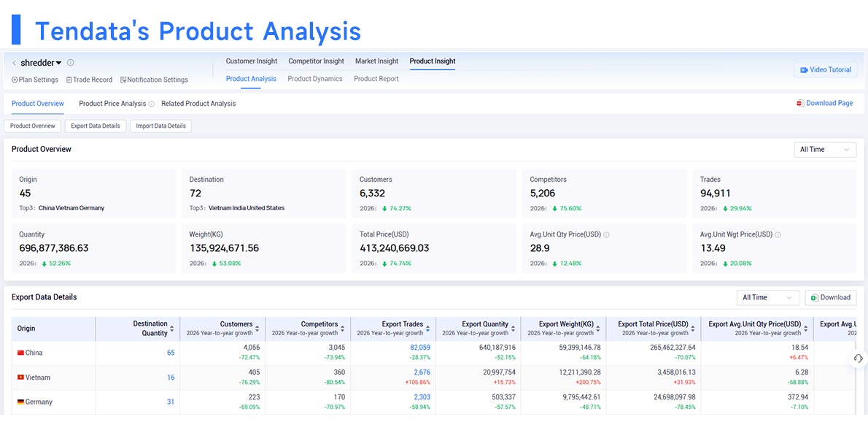Open the info icon next to shredder

tap(70, 63)
